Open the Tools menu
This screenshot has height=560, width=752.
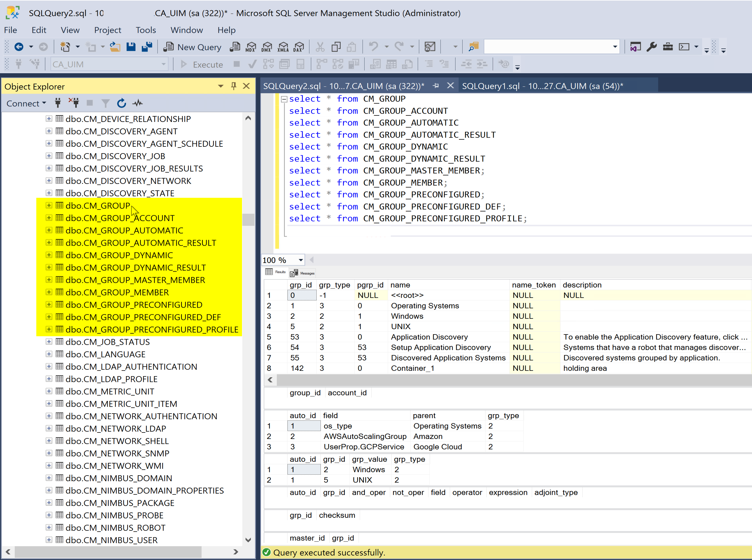[146, 30]
